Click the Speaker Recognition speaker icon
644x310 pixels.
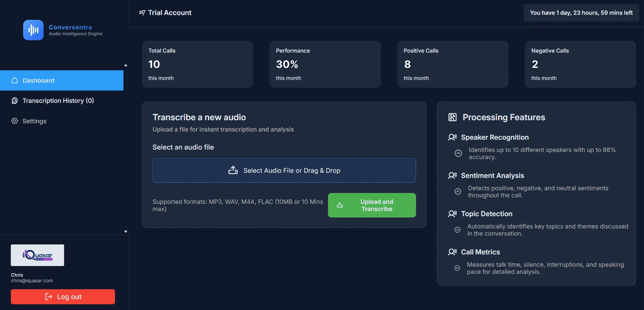[x=452, y=137]
